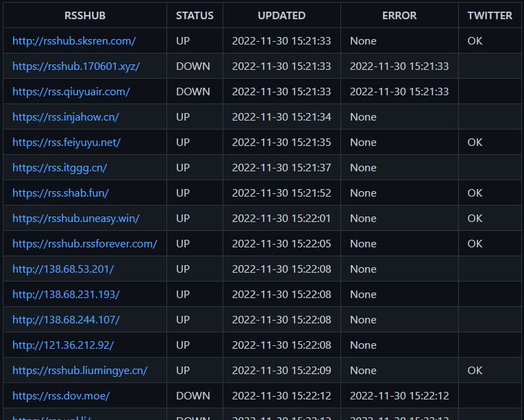The image size is (524, 420).
Task: Select updated time in rsshub.sksren.com row
Action: [x=282, y=41]
